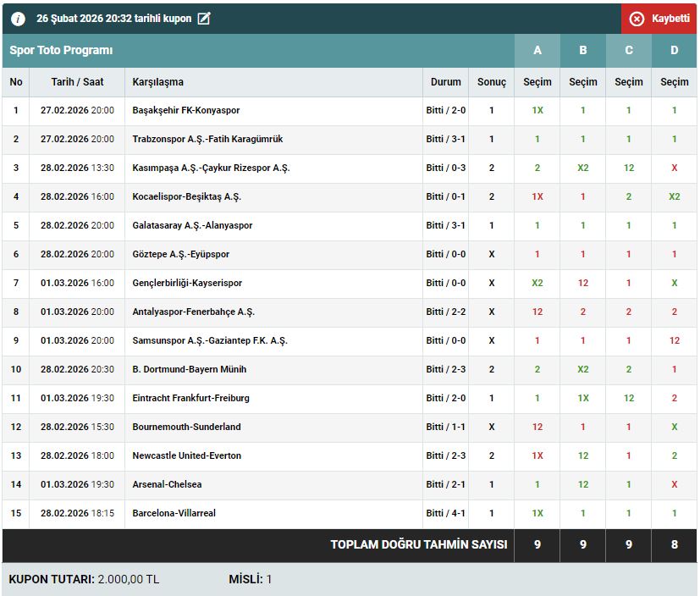Viewport: 700px width, 596px height.
Task: Click the circled X icon in the Kaybetti badge
Action: pyautogui.click(x=637, y=19)
